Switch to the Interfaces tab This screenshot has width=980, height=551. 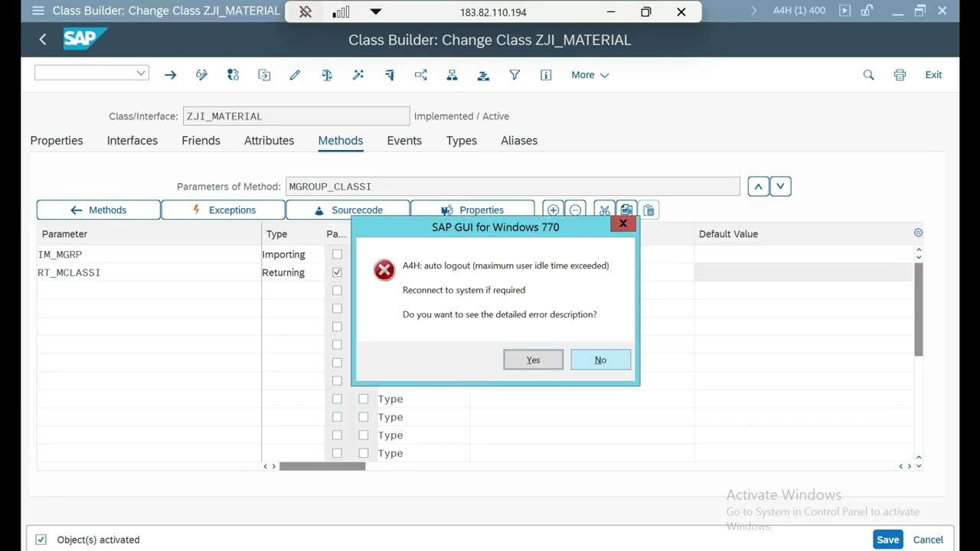point(132,141)
